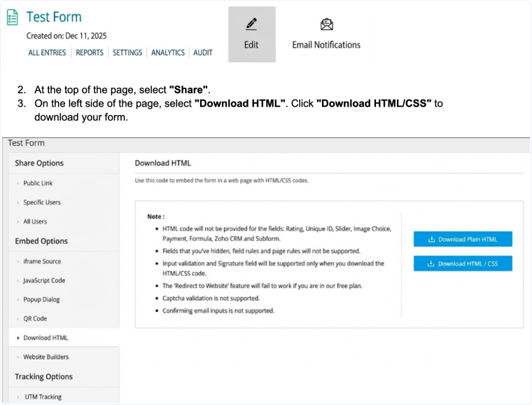Click the 'Captcha validation is not supported.' line

211,298
